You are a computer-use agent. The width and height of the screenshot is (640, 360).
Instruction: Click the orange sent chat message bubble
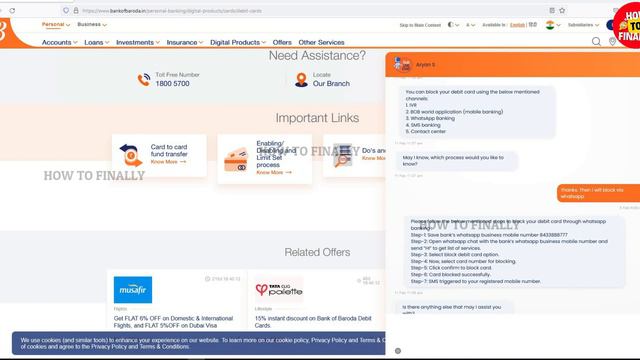point(598,193)
